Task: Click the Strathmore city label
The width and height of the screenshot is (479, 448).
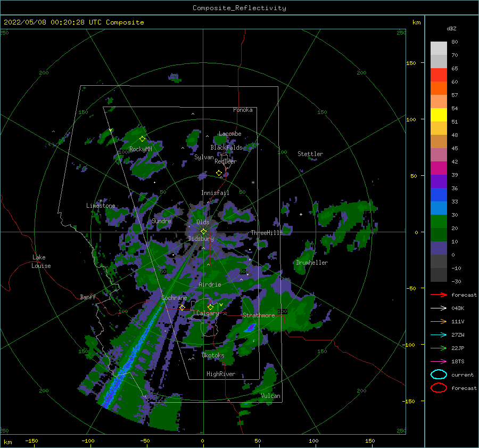Action: pyautogui.click(x=259, y=315)
